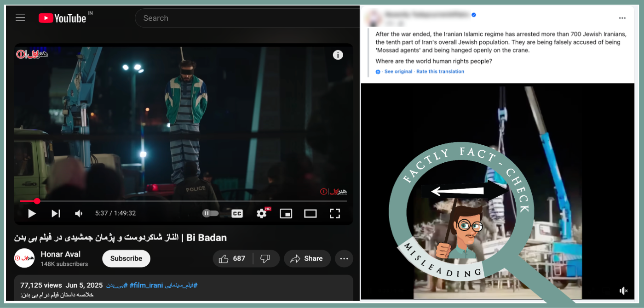This screenshot has height=308, width=644.
Task: Adjust volume via the speaker icon
Action: (78, 213)
